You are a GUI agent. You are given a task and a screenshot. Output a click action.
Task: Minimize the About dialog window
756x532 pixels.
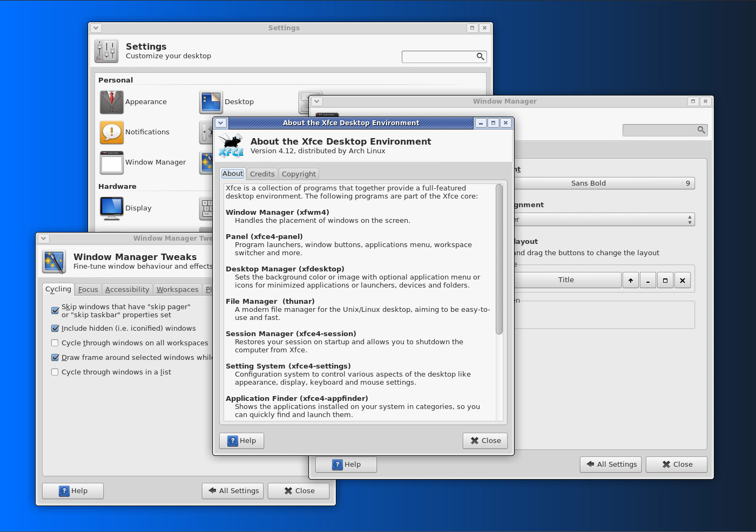pos(481,123)
